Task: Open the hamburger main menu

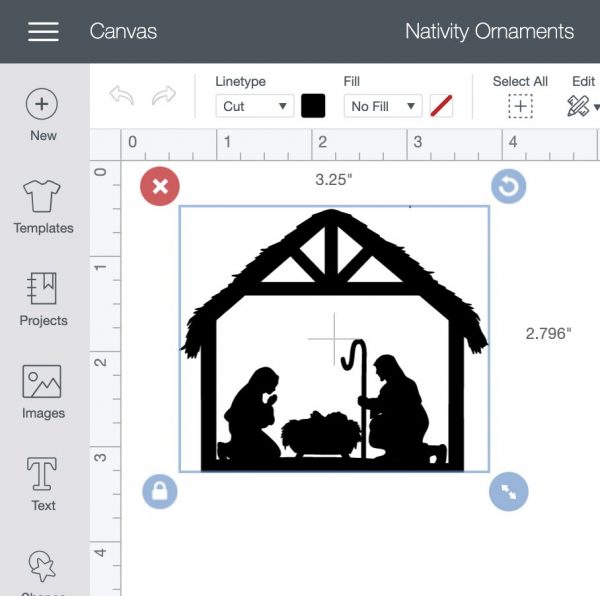Action: 43,31
